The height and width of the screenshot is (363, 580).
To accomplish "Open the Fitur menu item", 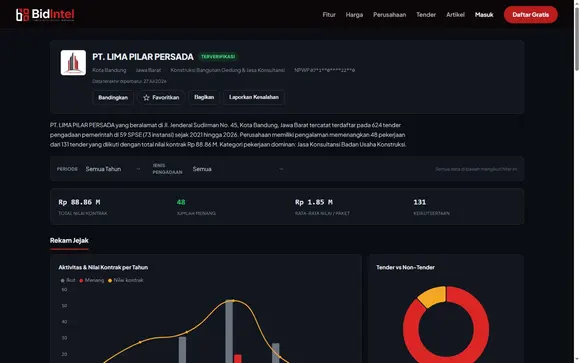I will [329, 15].
